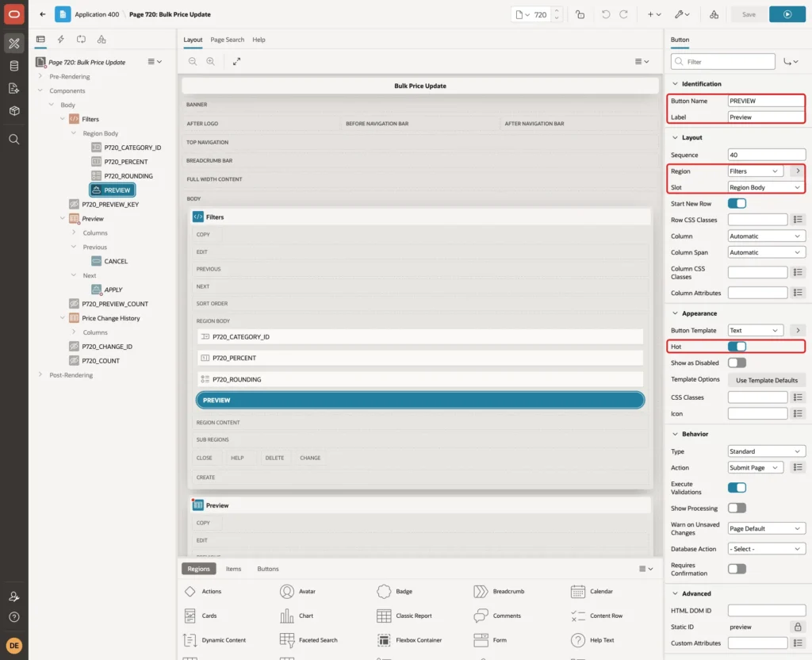812x660 pixels.
Task: Switch gallery to Buttons tab
Action: pos(268,569)
